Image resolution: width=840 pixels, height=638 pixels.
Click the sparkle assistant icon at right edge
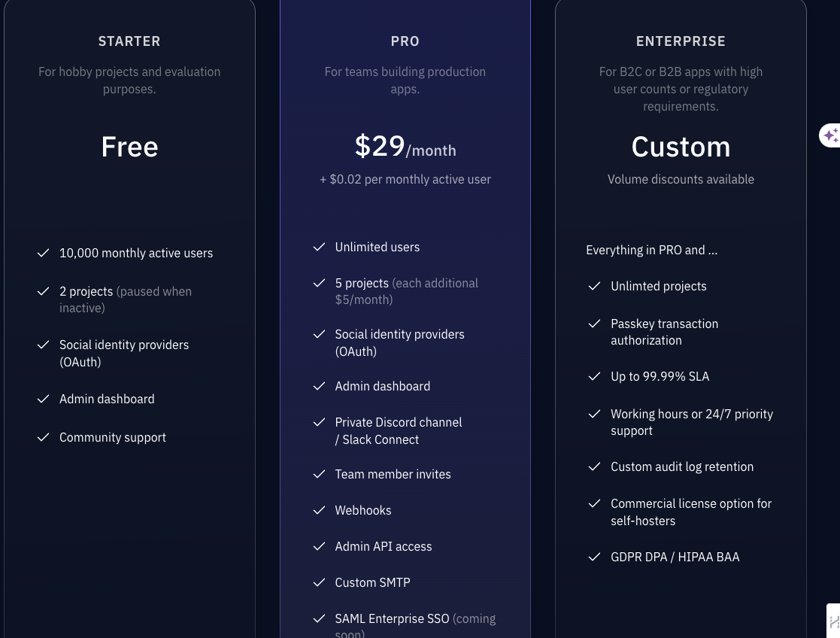830,135
